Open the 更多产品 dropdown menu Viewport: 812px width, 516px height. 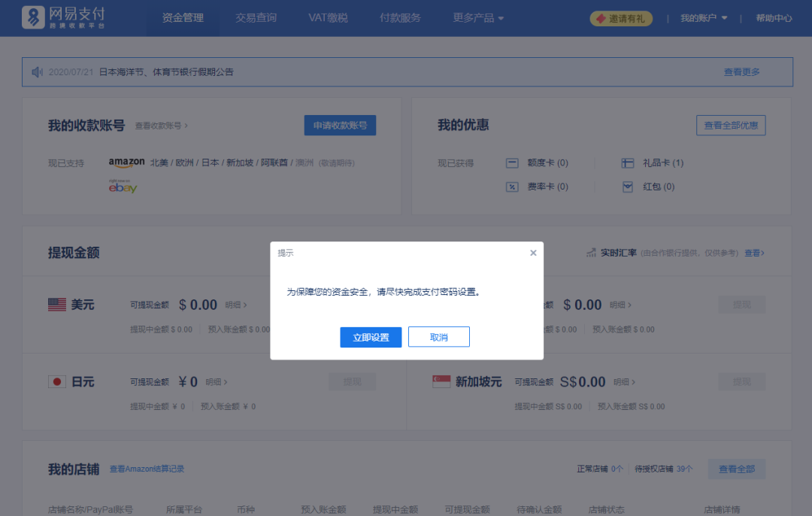(x=478, y=17)
